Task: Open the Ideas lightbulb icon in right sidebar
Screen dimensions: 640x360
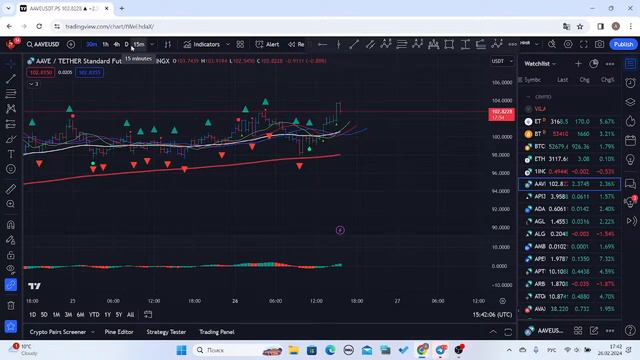Action: (630, 160)
